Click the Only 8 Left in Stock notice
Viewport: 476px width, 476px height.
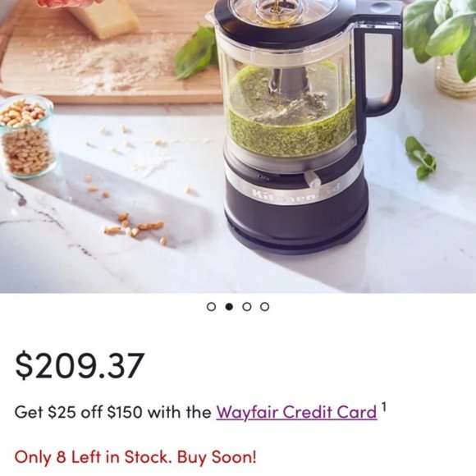tap(135, 457)
